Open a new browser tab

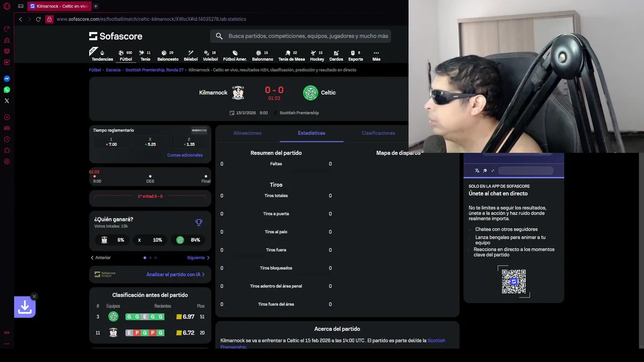click(x=96, y=6)
